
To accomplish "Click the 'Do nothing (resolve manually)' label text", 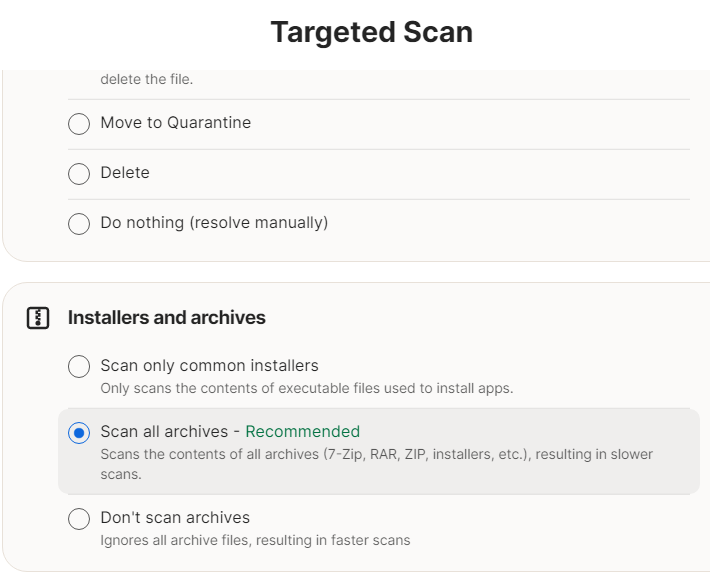I will (x=214, y=223).
